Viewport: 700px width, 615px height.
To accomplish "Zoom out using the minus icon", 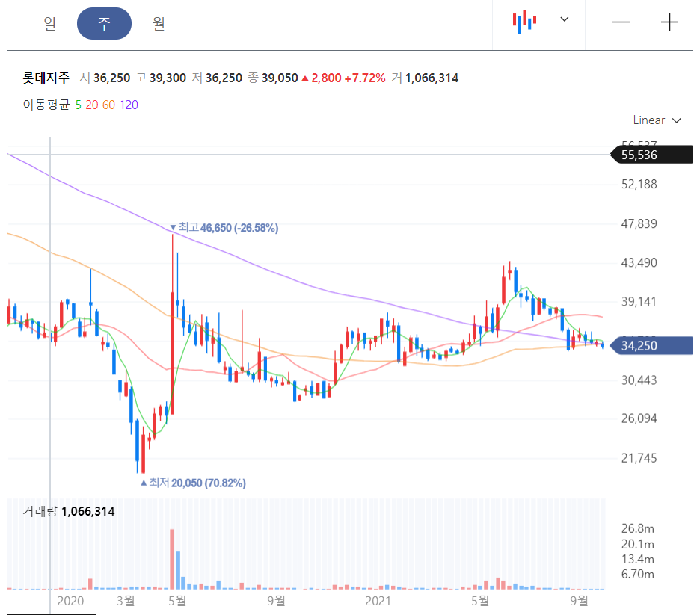I will pos(621,22).
